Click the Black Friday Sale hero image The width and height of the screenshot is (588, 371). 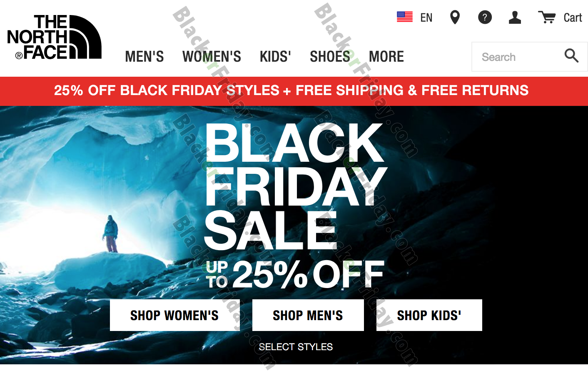tap(294, 235)
